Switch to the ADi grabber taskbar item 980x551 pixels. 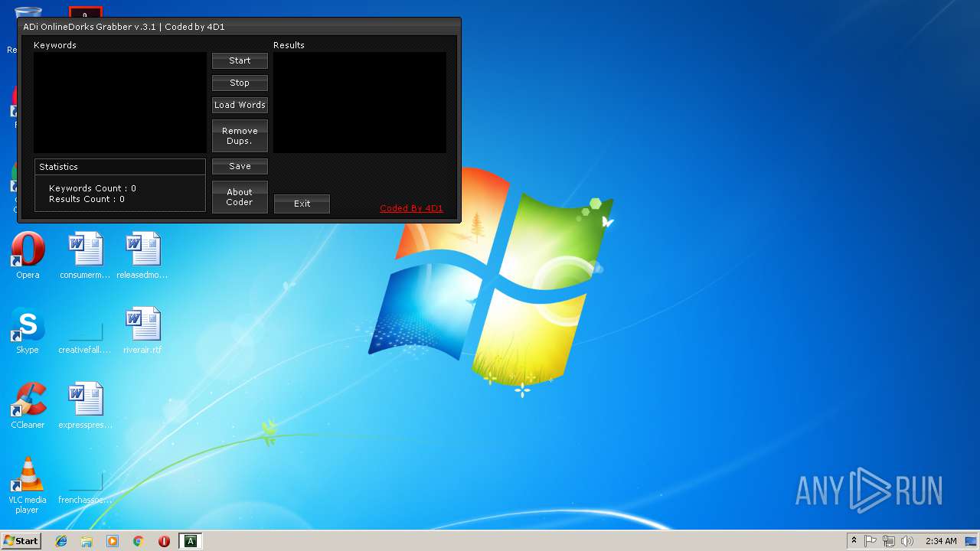tap(190, 541)
